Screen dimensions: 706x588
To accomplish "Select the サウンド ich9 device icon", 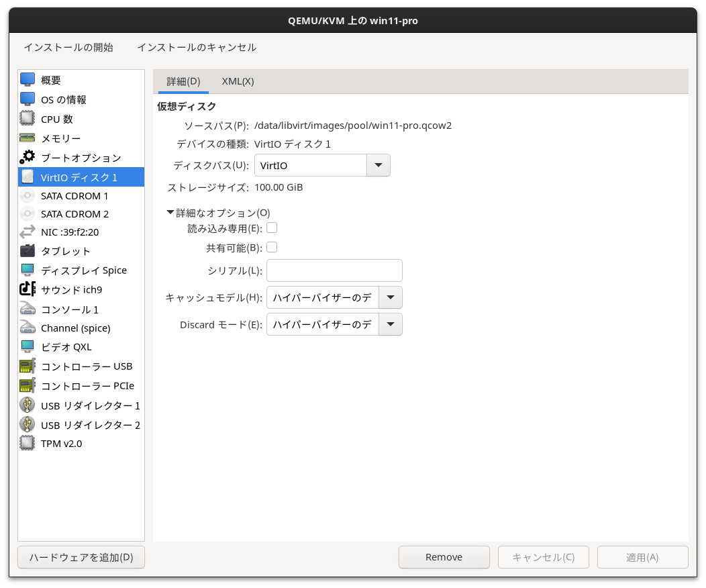I will pyautogui.click(x=27, y=290).
